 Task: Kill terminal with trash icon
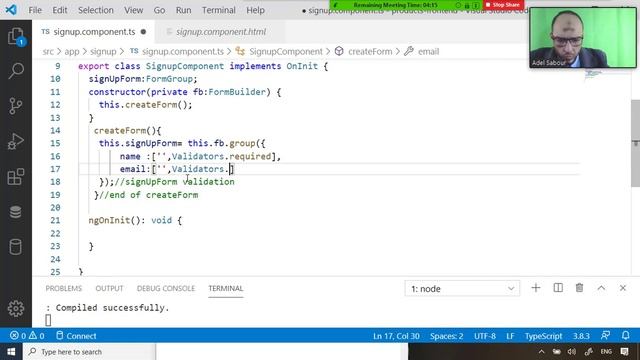point(579,288)
